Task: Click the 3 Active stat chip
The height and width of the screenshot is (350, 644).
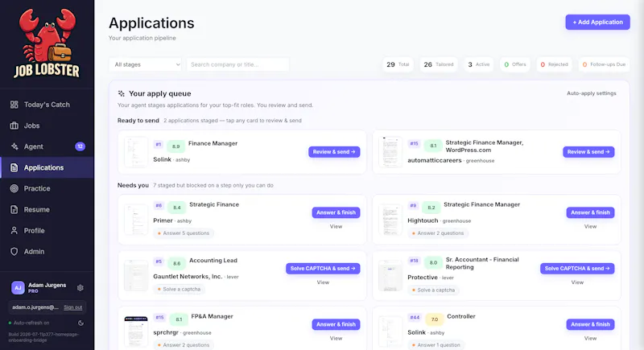Action: (478, 64)
